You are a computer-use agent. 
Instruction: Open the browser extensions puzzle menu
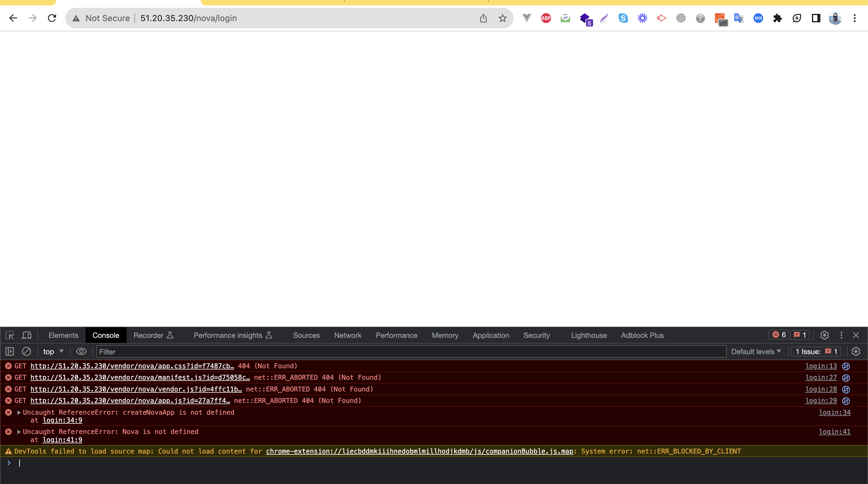coord(777,18)
